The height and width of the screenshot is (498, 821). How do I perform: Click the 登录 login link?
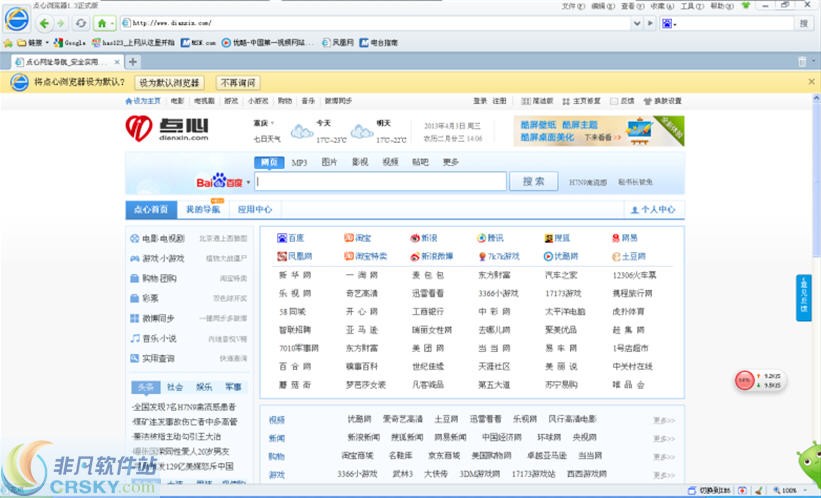coord(480,101)
